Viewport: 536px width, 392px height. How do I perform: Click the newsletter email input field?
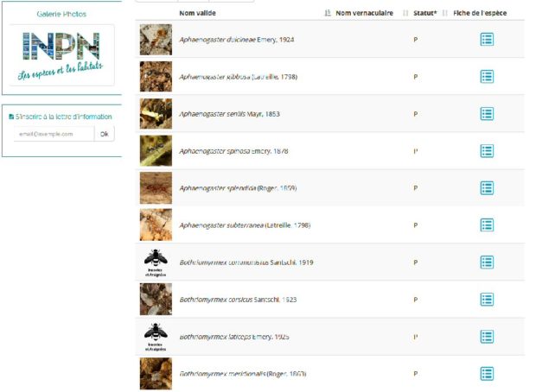coord(54,134)
